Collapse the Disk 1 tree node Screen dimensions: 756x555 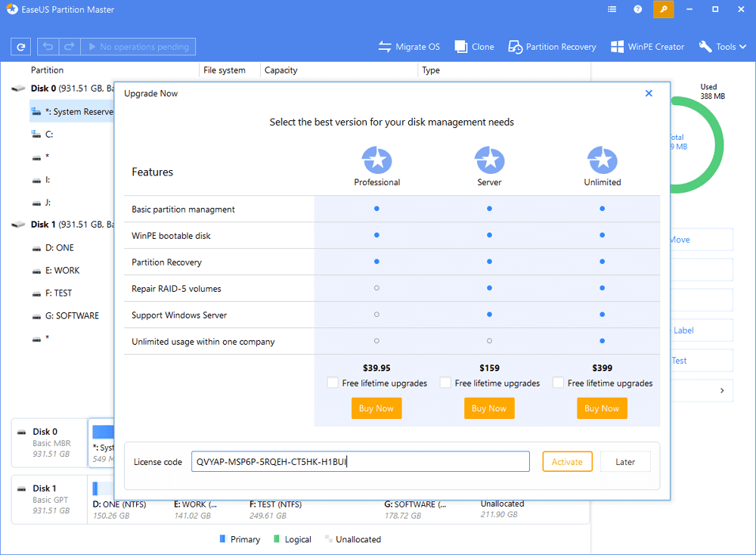(17, 225)
